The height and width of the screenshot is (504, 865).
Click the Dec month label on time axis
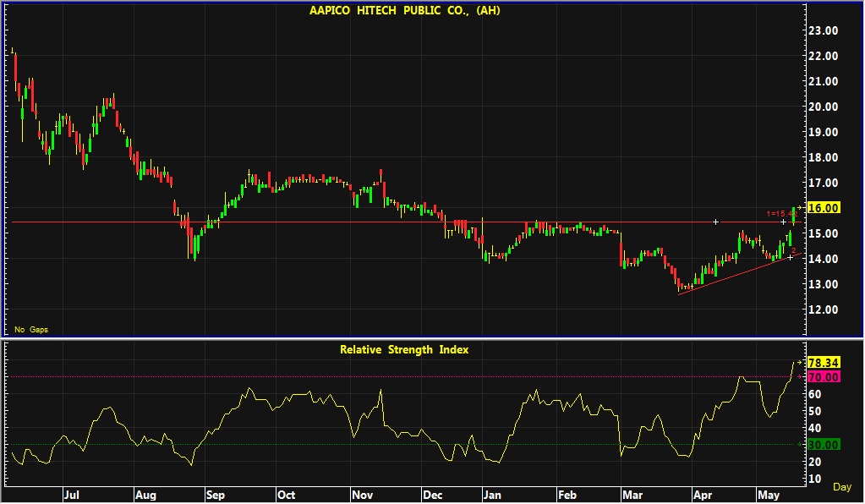pos(433,495)
